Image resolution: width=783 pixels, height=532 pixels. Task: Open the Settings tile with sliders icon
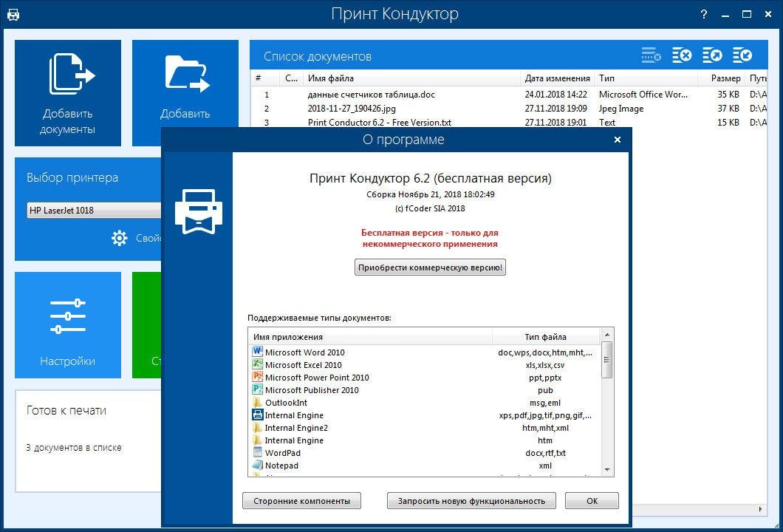68,324
